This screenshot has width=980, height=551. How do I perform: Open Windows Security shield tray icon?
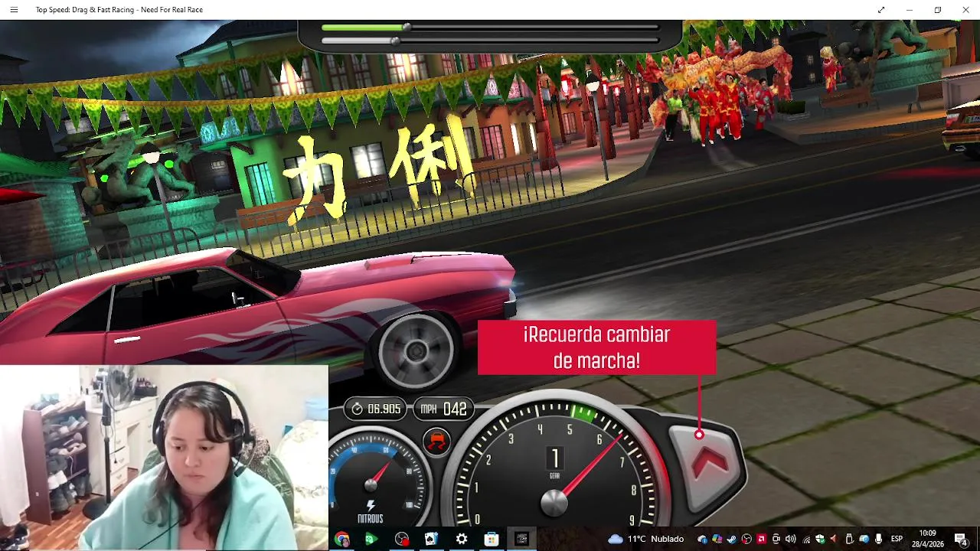click(820, 540)
